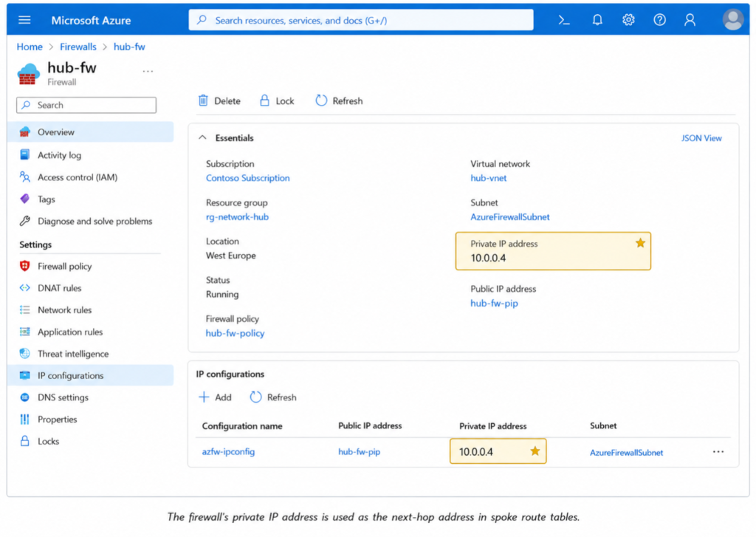Open portal settings gear
This screenshot has width=756, height=537.
tap(628, 20)
